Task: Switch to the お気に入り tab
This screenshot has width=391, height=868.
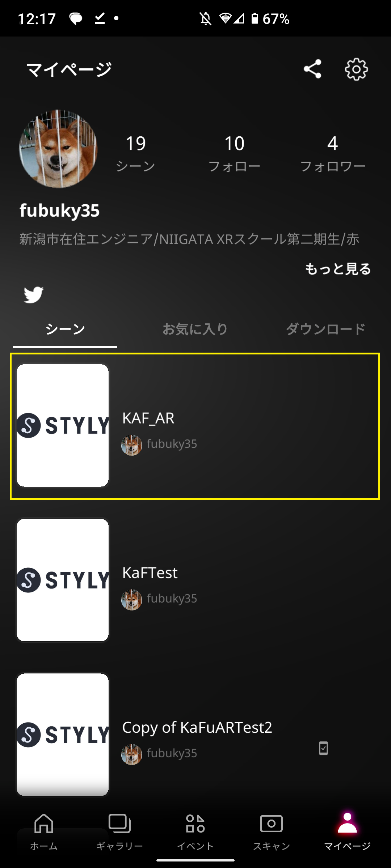Action: [195, 329]
